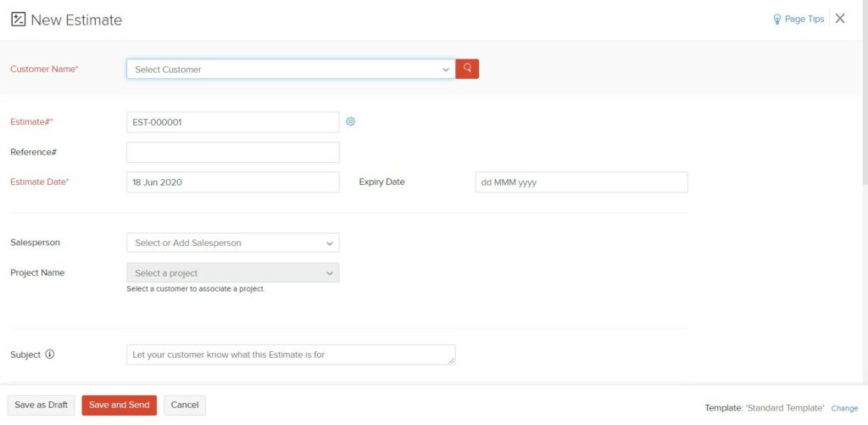868x425 pixels.
Task: Expand the Salesperson dropdown
Action: point(232,243)
